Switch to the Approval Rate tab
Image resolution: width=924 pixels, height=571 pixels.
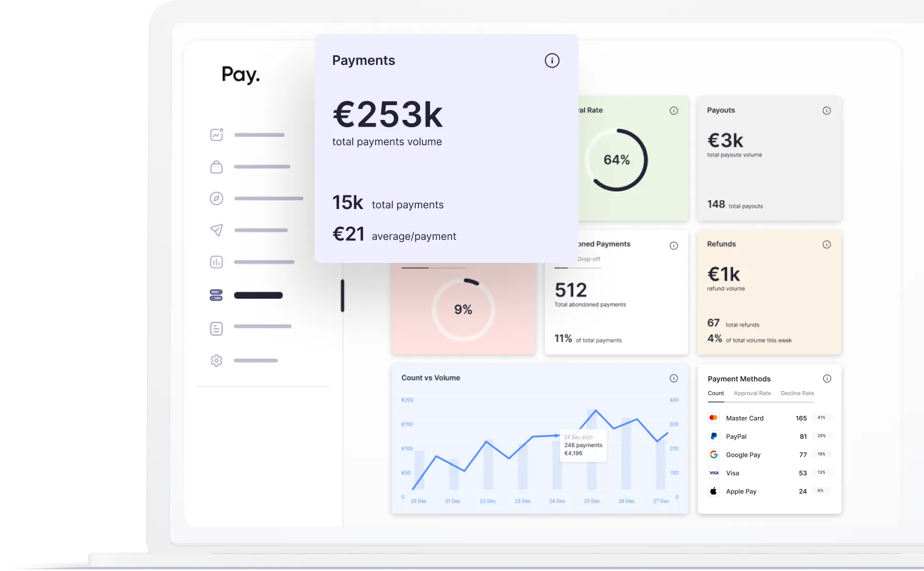click(x=752, y=393)
